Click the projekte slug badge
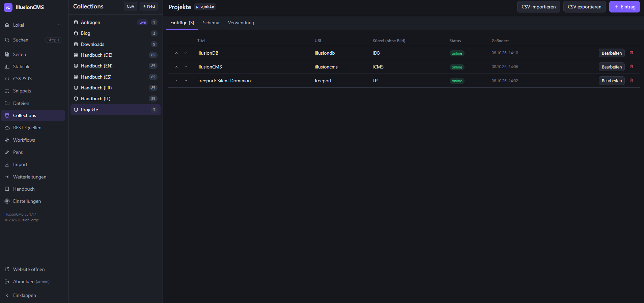The width and height of the screenshot is (644, 303). tap(205, 7)
